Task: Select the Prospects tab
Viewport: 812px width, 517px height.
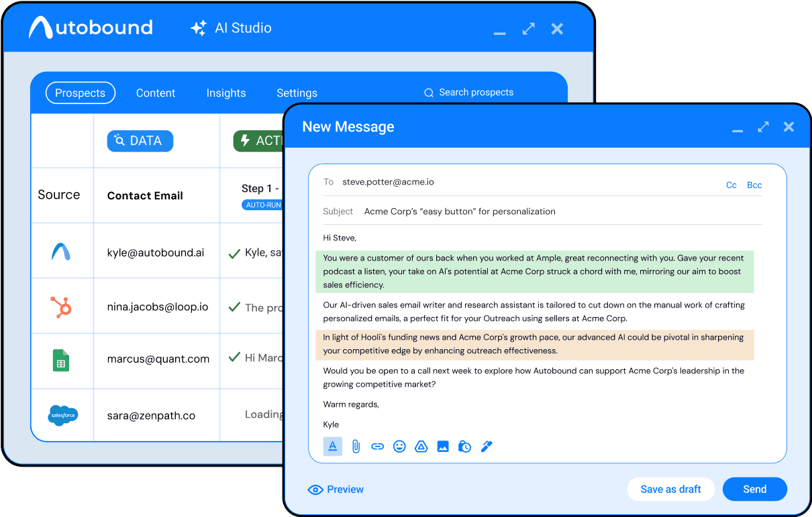Action: click(x=80, y=93)
